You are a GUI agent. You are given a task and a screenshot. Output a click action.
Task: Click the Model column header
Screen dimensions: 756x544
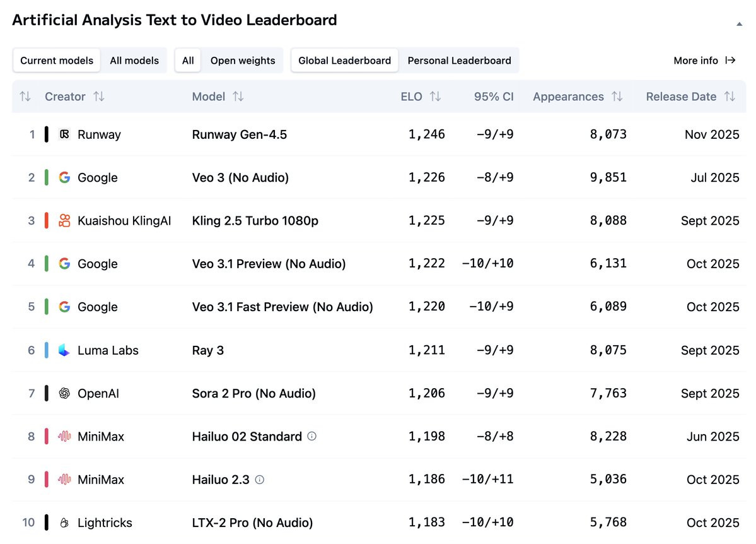click(208, 97)
